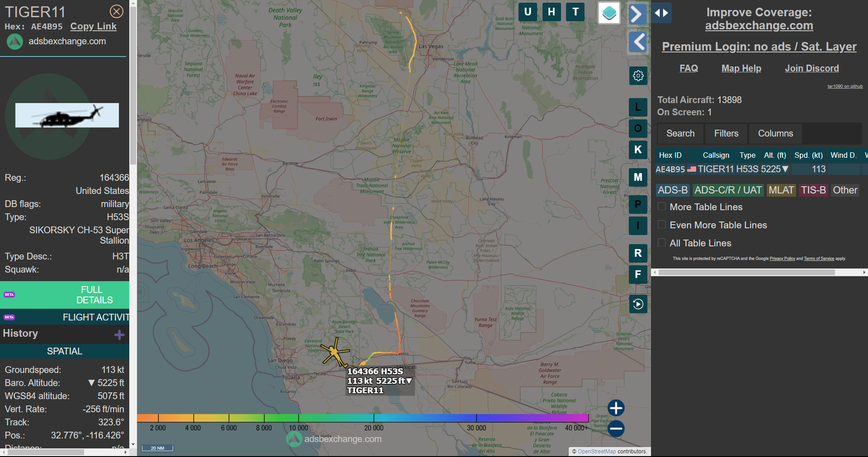The image size is (868, 457).
Task: Select the TIGER11 helicopter icon on map
Action: click(x=335, y=352)
